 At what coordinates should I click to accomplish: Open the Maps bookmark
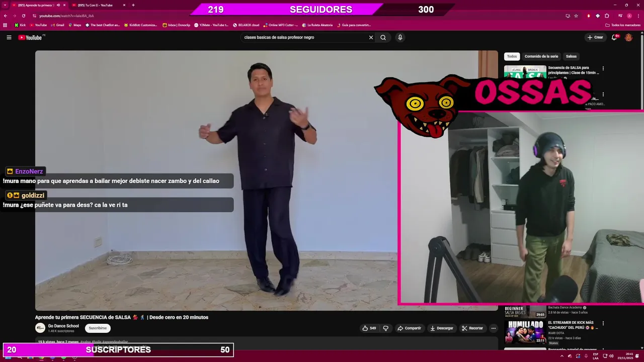tap(74, 25)
